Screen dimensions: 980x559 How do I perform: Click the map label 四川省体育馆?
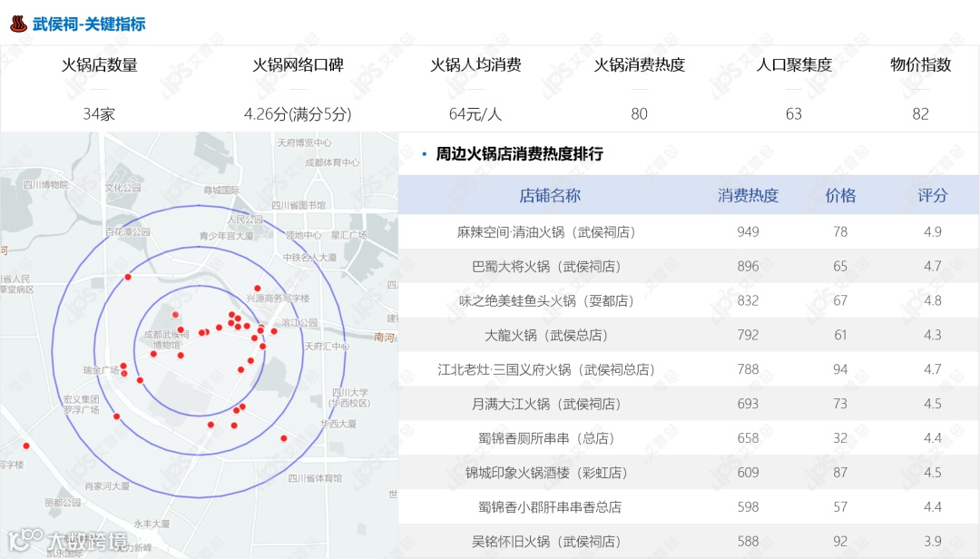point(315,478)
